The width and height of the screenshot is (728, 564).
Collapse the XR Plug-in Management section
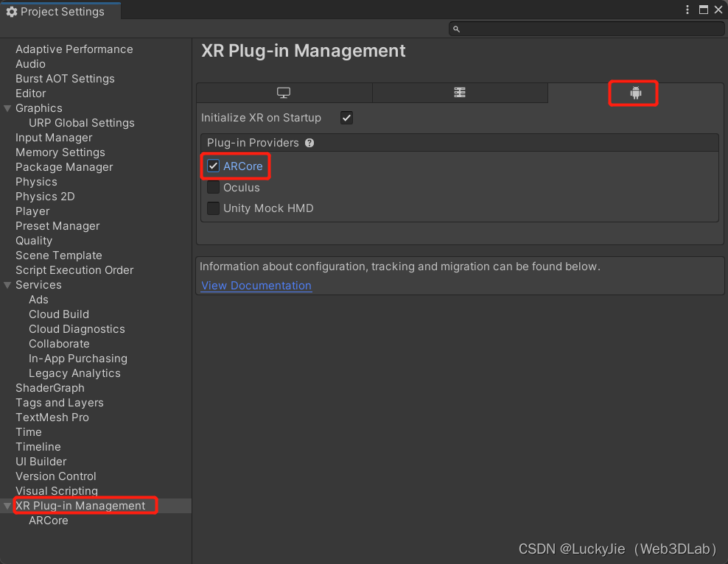tap(7, 506)
